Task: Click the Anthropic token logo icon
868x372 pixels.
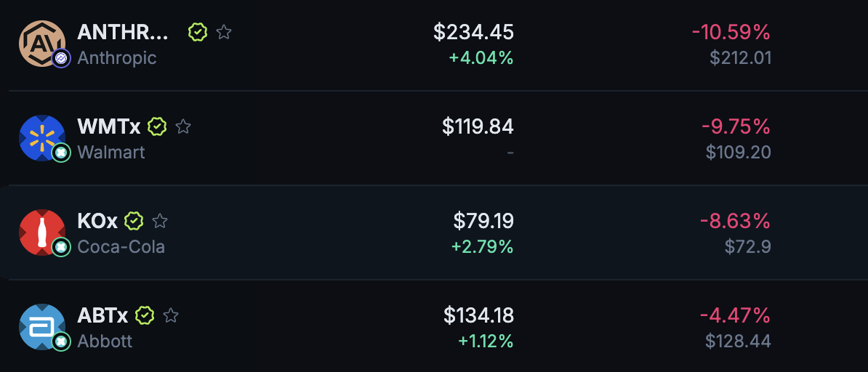Action: click(x=41, y=43)
